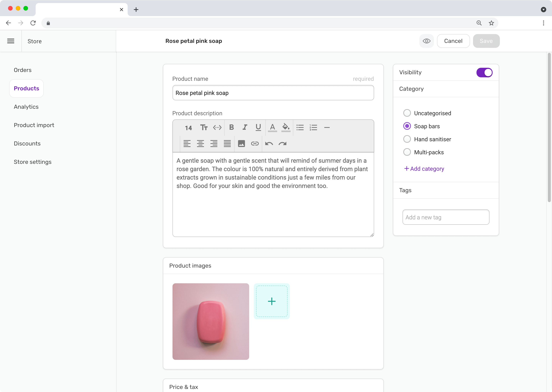Navigate to Store settings
This screenshot has width=552, height=392.
tap(33, 162)
